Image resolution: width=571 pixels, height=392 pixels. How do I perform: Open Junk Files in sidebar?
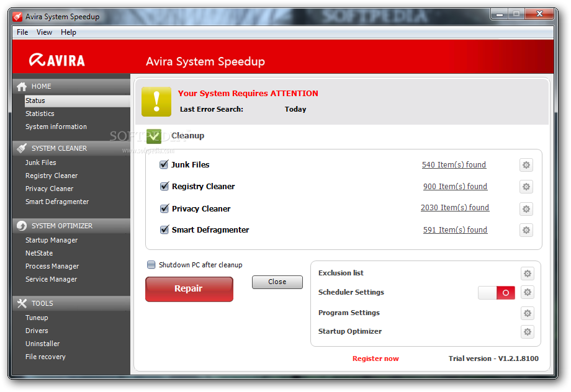coord(40,163)
